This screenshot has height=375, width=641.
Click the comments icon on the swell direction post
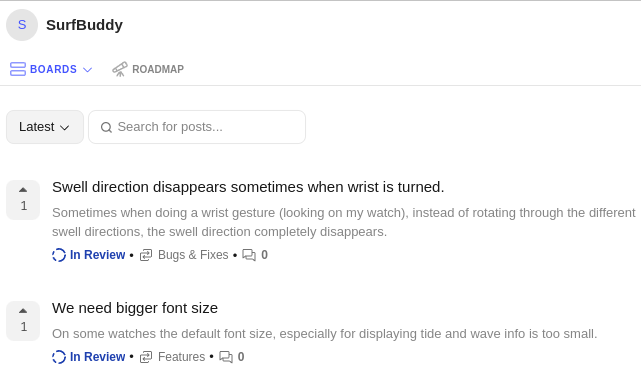pos(249,255)
